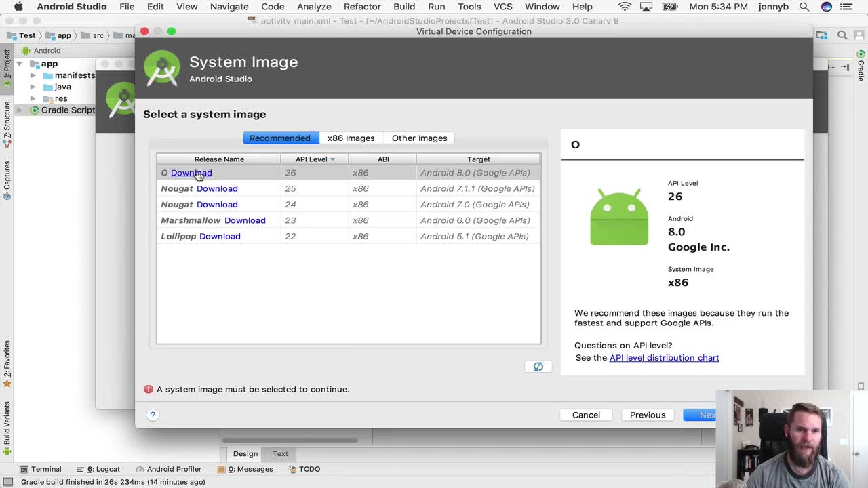868x488 pixels.
Task: Open the Notification Center icon
Action: (x=848, y=7)
